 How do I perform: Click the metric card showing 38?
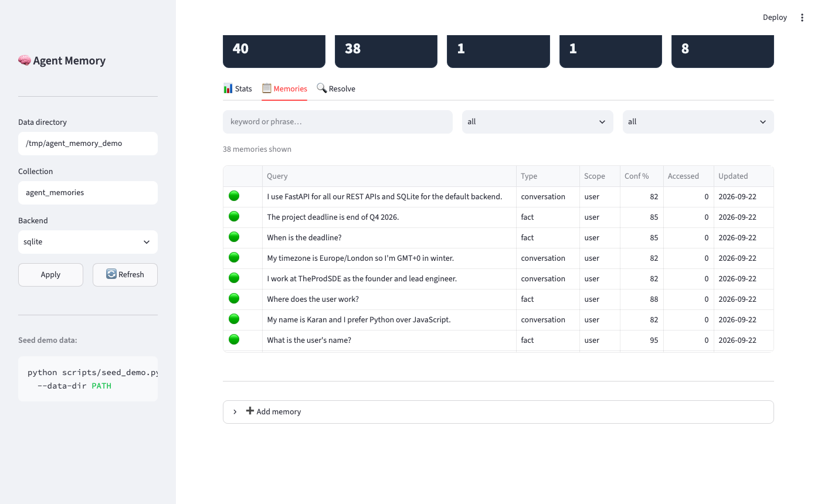click(x=386, y=51)
